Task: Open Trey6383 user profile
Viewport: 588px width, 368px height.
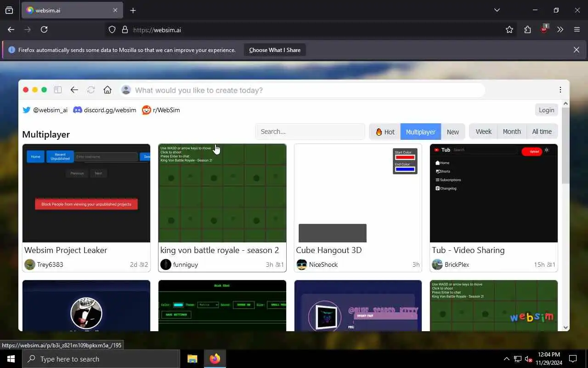Action: pos(44,264)
